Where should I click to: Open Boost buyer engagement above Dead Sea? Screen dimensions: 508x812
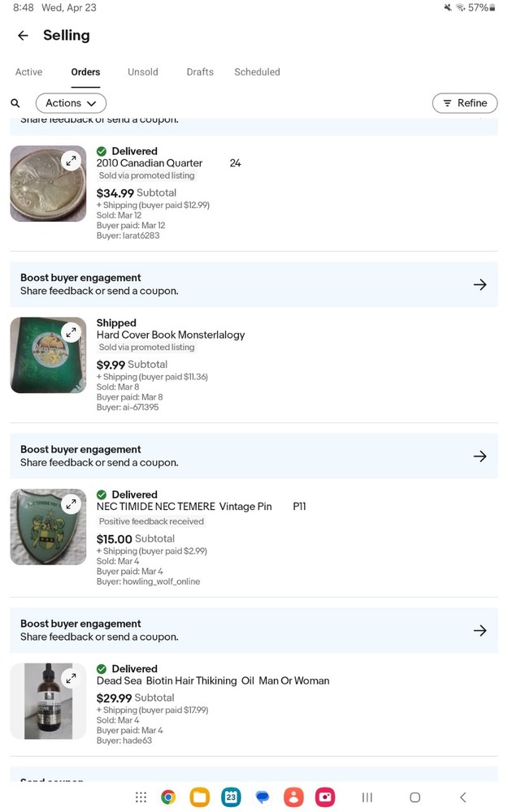click(254, 630)
